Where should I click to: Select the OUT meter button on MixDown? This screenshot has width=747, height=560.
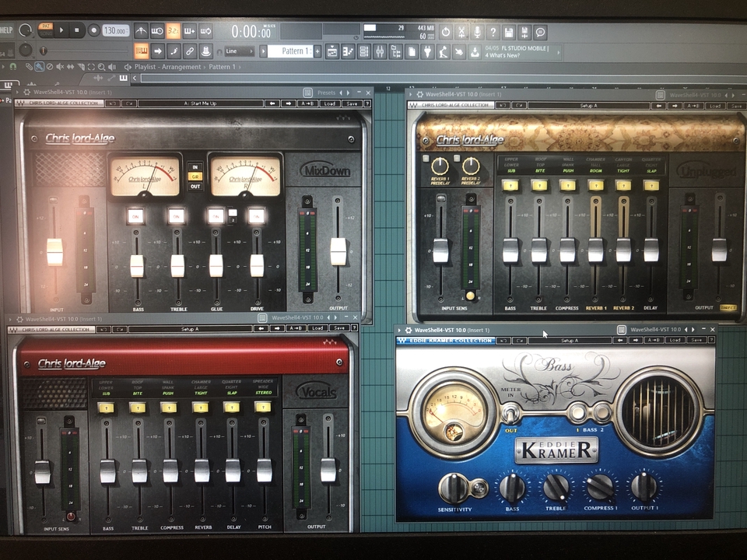pyautogui.click(x=195, y=186)
